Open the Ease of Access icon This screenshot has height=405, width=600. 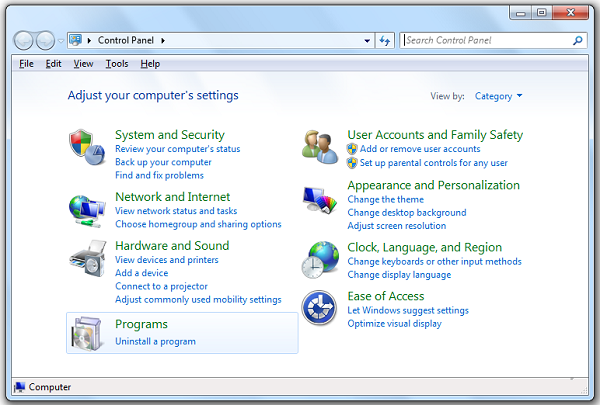coord(319,308)
